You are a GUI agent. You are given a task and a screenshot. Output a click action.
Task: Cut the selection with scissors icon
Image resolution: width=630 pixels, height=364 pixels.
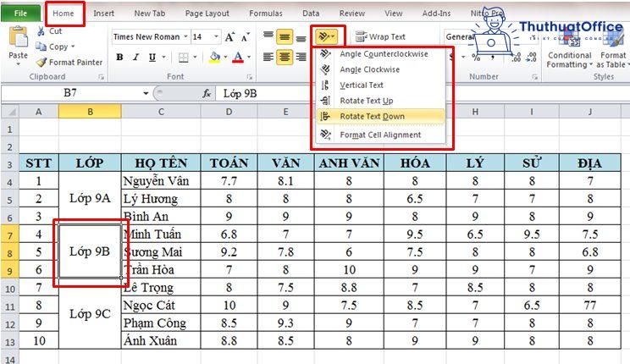41,31
